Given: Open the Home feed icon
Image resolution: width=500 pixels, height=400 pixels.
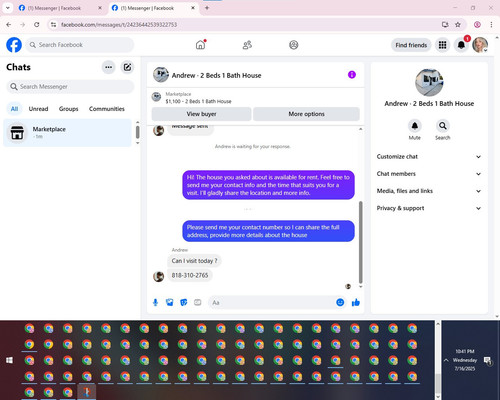Looking at the screenshot, I should point(200,45).
